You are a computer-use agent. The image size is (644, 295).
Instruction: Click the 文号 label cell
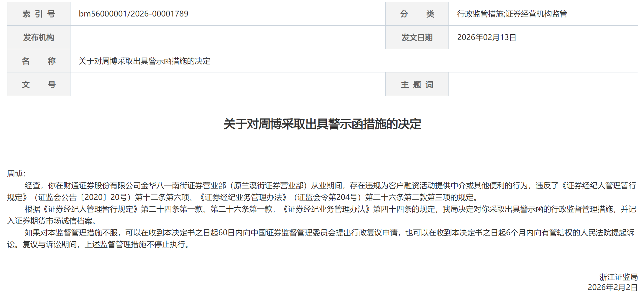(39, 84)
